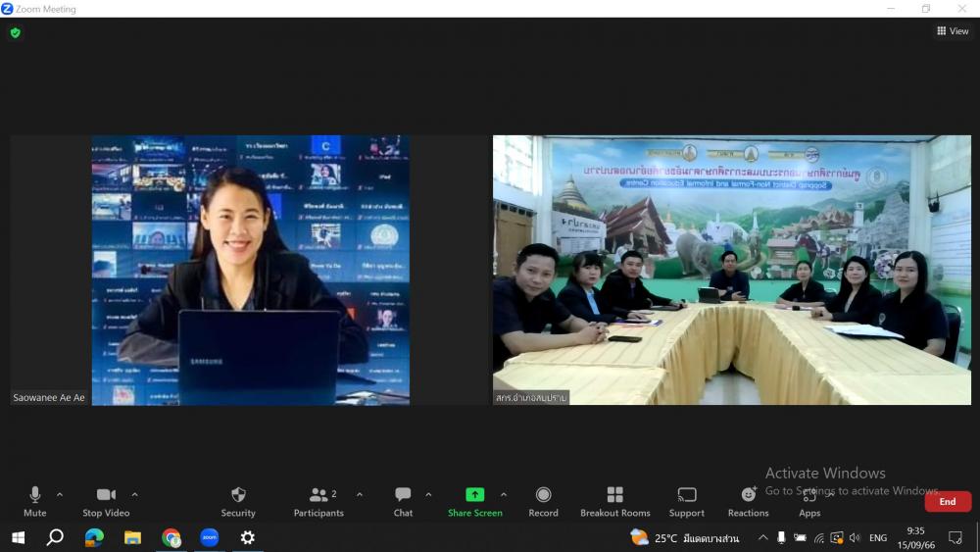The height and width of the screenshot is (552, 980).
Task: Click the red End meeting button
Action: pyautogui.click(x=948, y=501)
